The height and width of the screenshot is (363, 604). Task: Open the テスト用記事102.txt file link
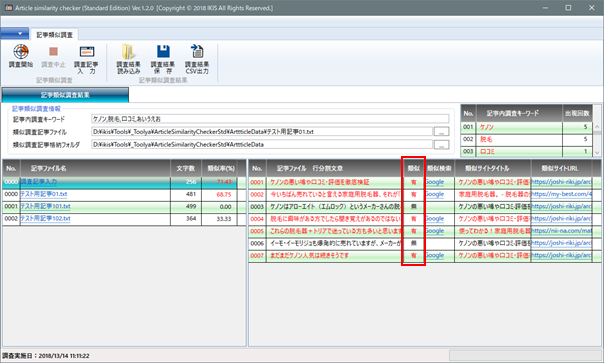click(45, 218)
